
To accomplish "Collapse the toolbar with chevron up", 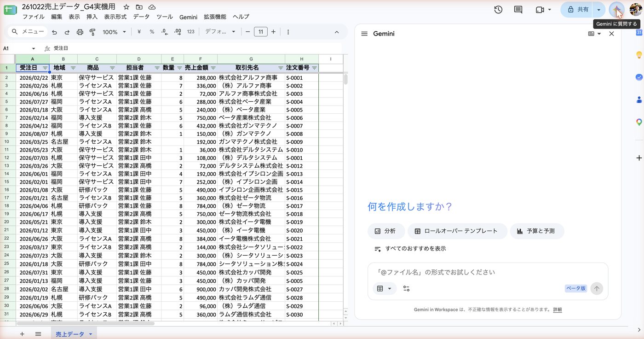I will click(x=337, y=32).
